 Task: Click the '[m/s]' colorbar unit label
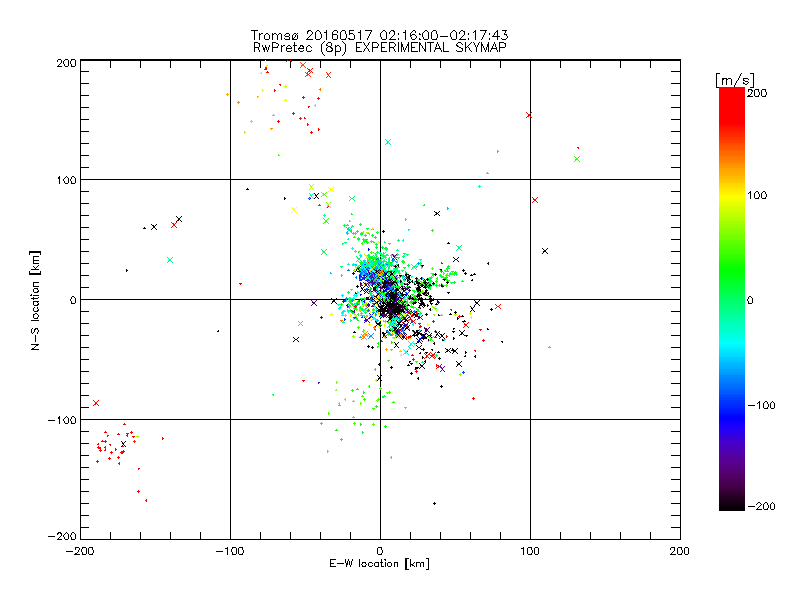coord(735,80)
